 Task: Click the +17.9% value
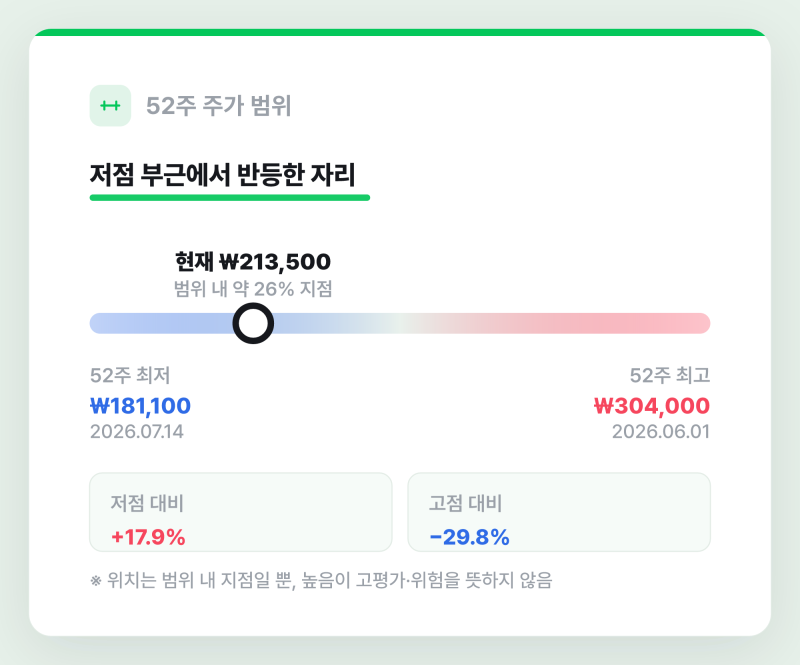(148, 537)
